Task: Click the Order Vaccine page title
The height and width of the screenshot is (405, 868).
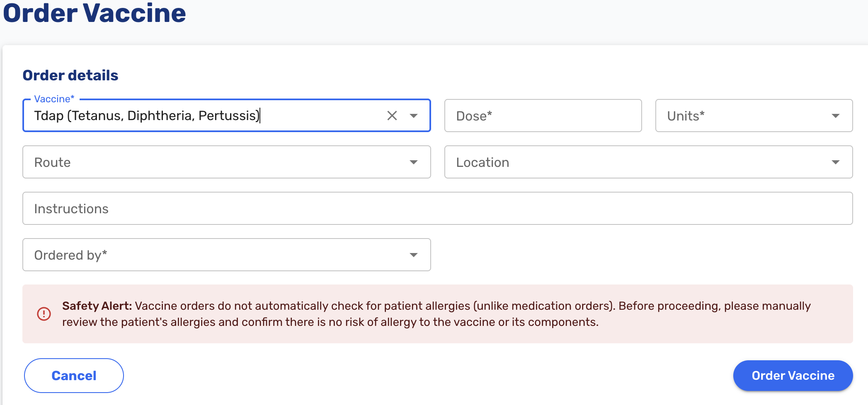Action: click(x=95, y=14)
